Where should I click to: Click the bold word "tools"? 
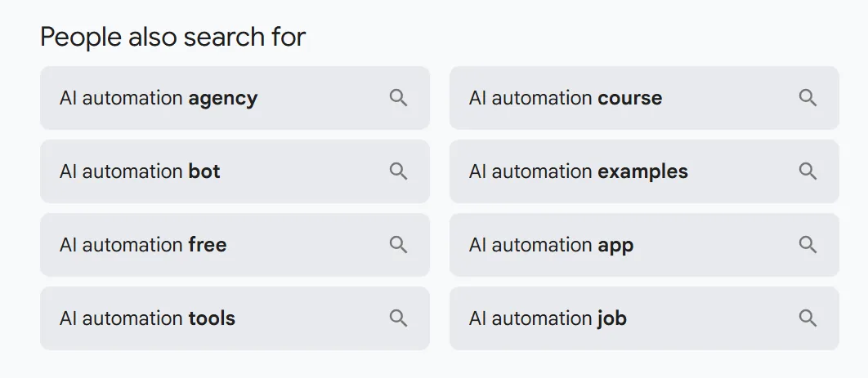click(x=212, y=319)
